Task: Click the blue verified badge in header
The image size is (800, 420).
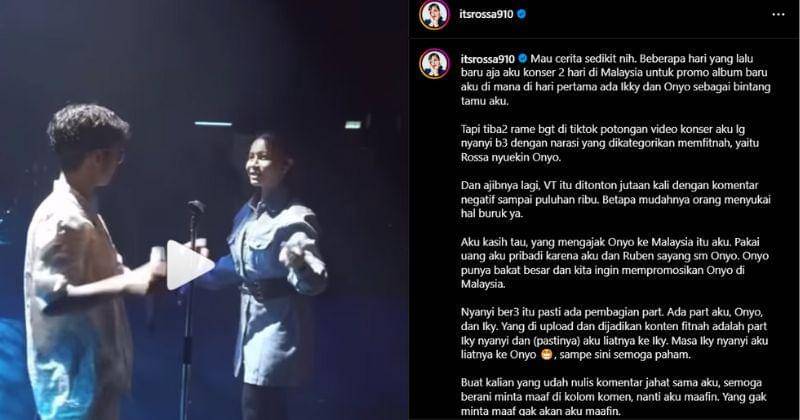Action: 521,14
